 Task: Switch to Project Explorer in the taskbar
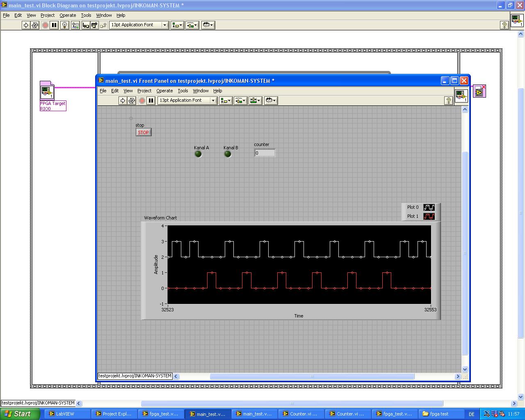pos(114,414)
